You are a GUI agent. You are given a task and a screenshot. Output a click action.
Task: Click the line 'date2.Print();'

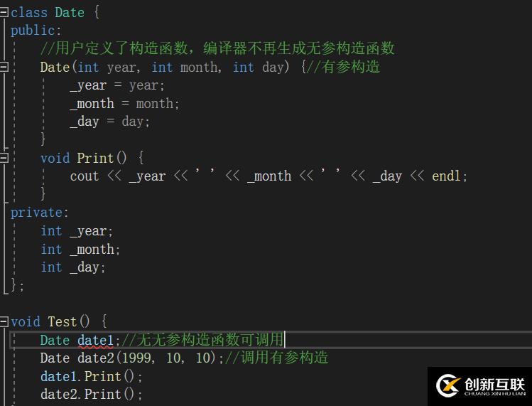91,395
